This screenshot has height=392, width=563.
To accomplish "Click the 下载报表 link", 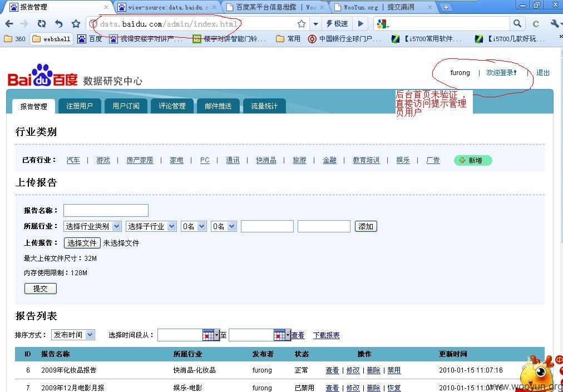I will pos(326,335).
